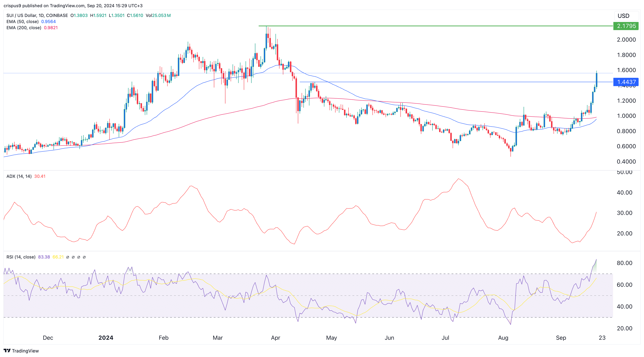Image resolution: width=644 pixels, height=357 pixels.
Task: Click the Feb label on the time axis
Action: coord(163,338)
